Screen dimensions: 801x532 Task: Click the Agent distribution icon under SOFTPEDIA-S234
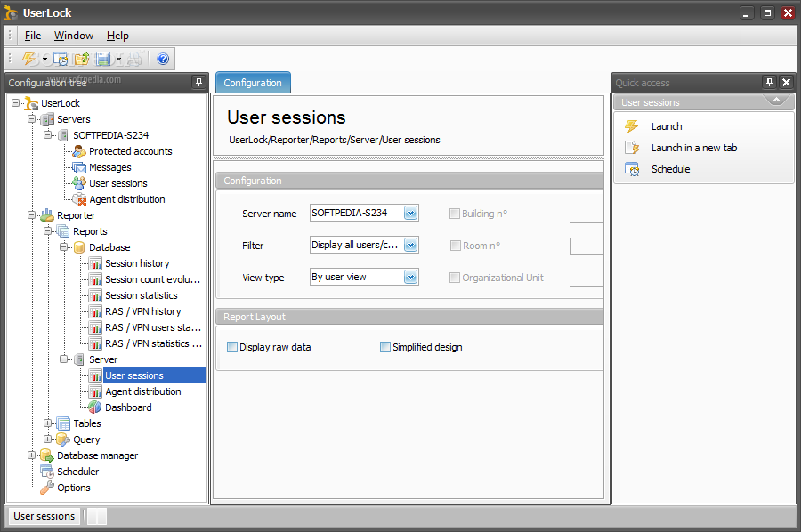78,199
